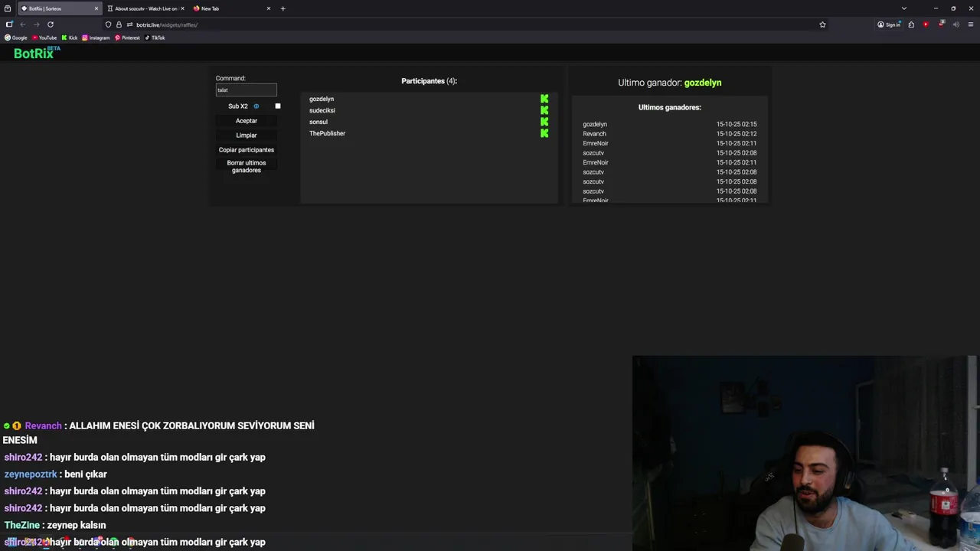Select participant ThePublisher
980x551 pixels.
click(327, 133)
